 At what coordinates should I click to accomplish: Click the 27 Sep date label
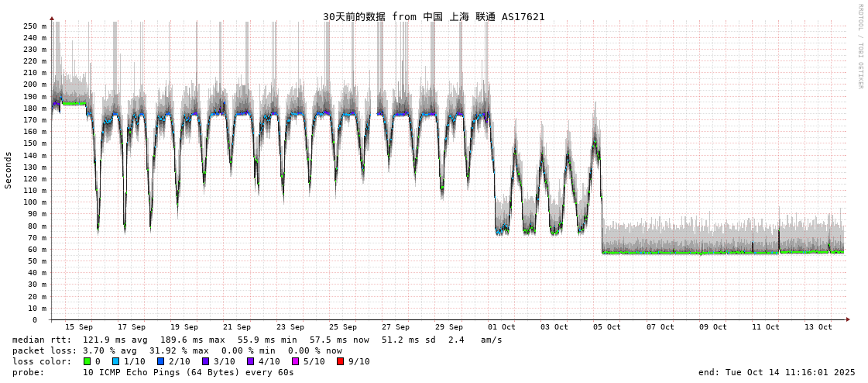tap(396, 327)
